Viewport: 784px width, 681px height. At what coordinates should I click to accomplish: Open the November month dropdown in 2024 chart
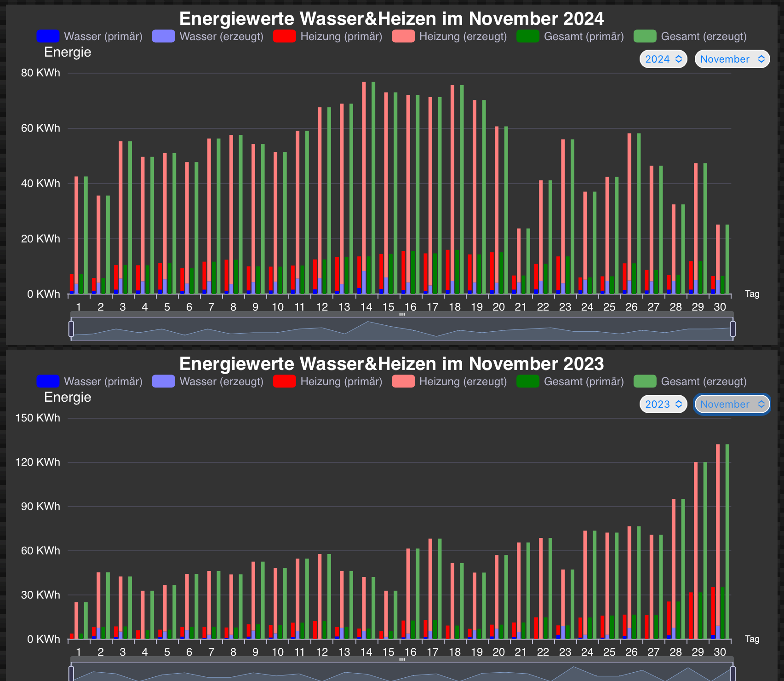point(732,59)
